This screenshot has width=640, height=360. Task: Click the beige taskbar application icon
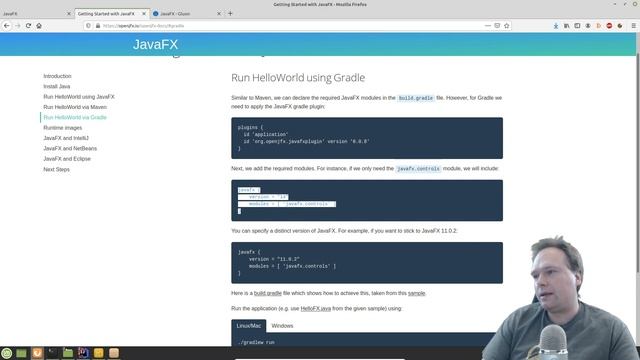(114, 353)
